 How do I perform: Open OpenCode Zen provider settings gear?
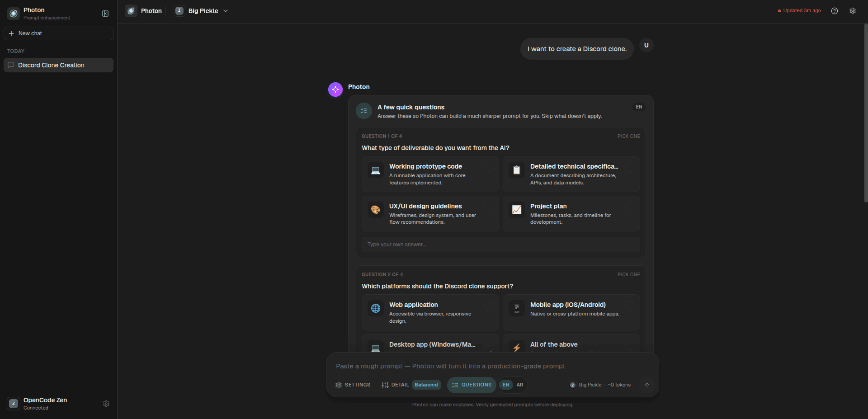click(106, 404)
